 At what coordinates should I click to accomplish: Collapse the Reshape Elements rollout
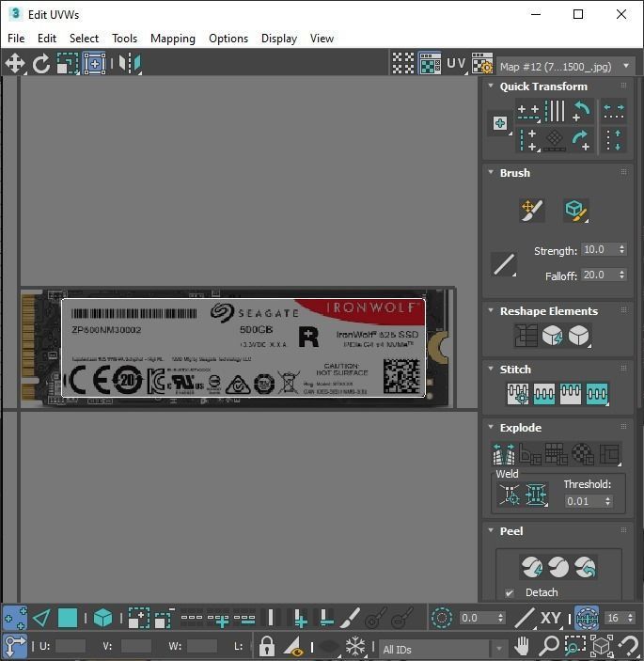tap(491, 310)
